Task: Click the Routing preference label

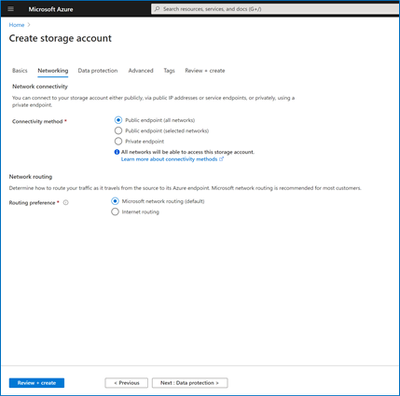Action: point(32,203)
